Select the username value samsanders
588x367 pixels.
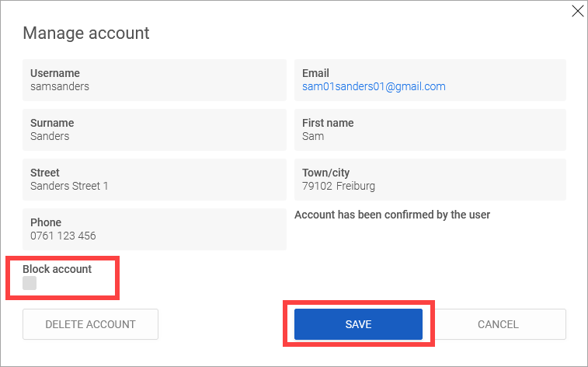click(x=60, y=86)
